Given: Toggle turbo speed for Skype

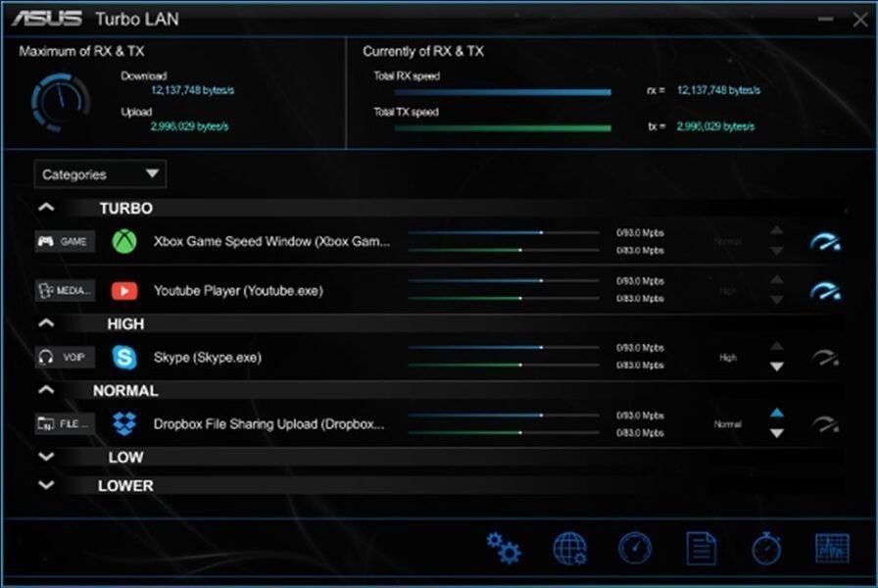Looking at the screenshot, I should (825, 358).
